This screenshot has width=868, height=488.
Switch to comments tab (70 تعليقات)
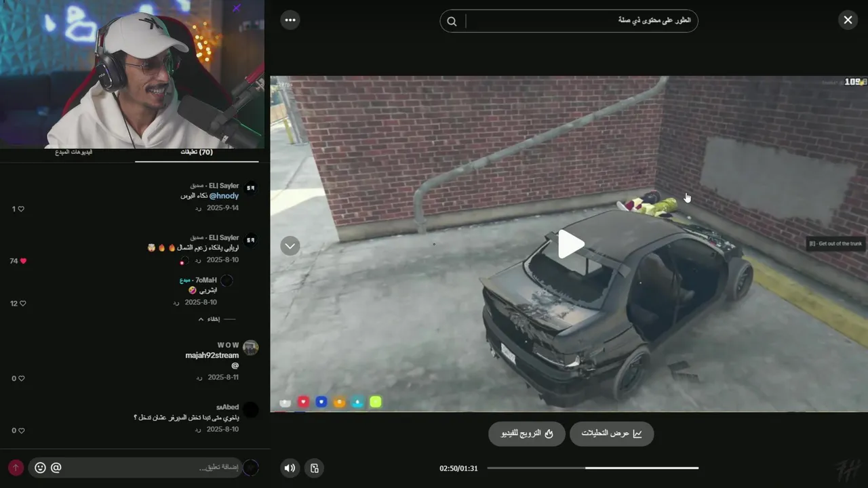197,152
